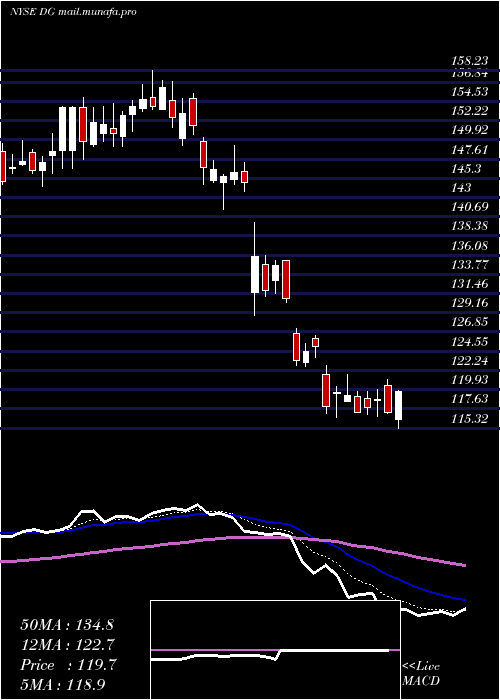Click the '12MA : 122.7' readout
The height and width of the screenshot is (700, 500).
67,645
